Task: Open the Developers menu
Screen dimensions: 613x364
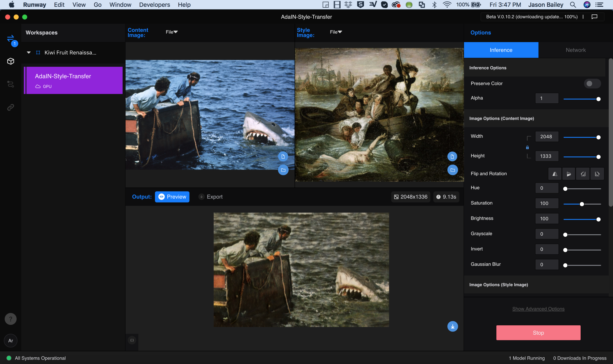Action: [154, 5]
